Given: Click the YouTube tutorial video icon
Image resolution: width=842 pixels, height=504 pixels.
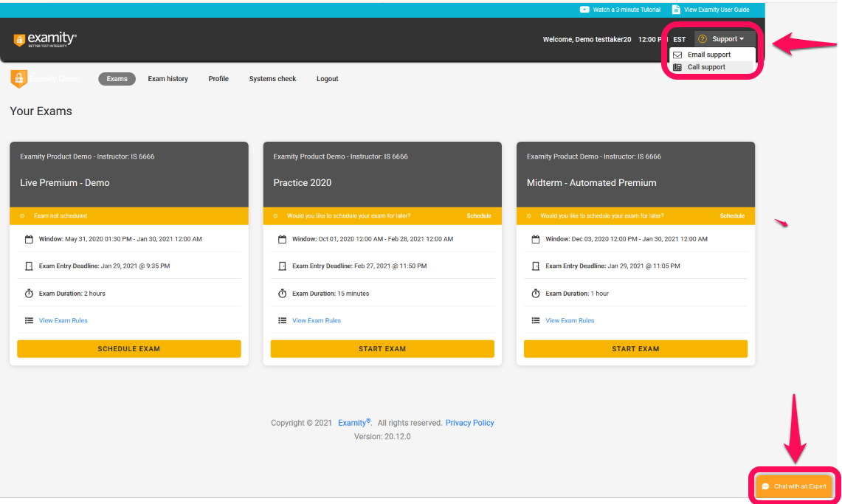Looking at the screenshot, I should coord(584,9).
